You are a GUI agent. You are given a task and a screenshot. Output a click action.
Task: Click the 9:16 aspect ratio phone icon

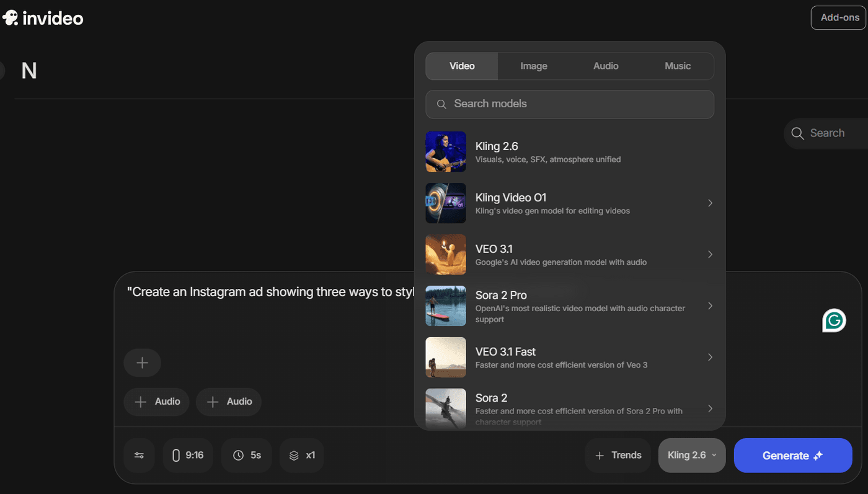coord(175,456)
